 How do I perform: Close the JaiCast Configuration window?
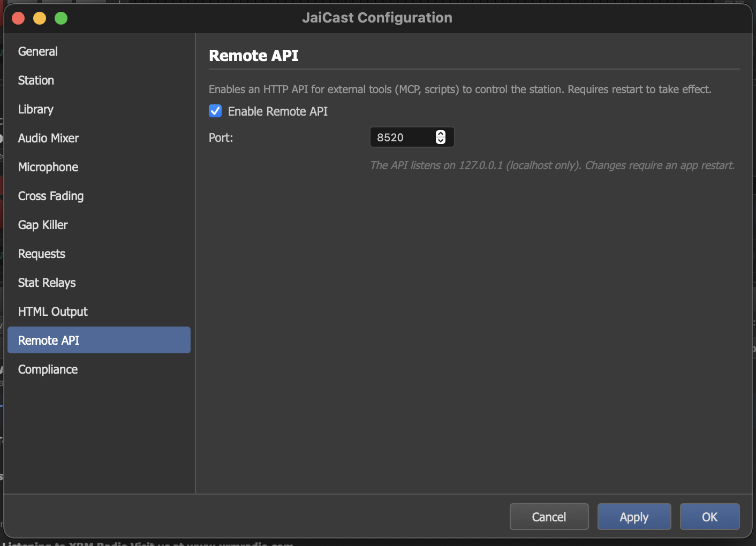(18, 18)
